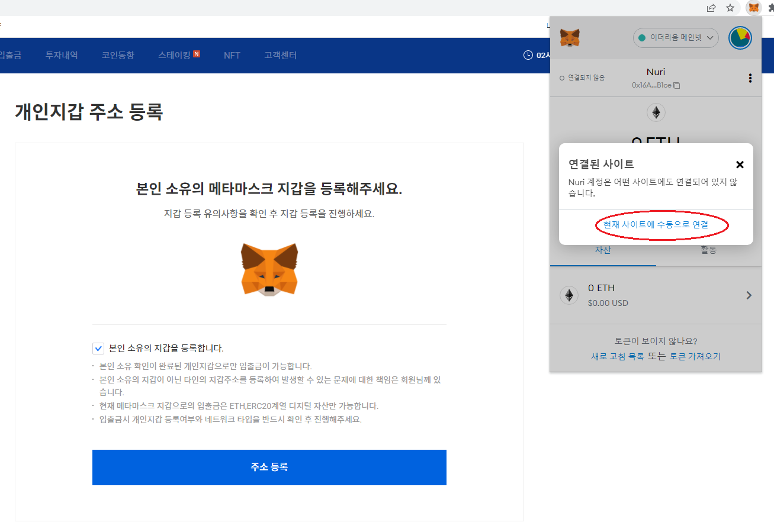This screenshot has width=774, height=532.
Task: Click the Ethereum logo above the balance
Action: [x=656, y=112]
